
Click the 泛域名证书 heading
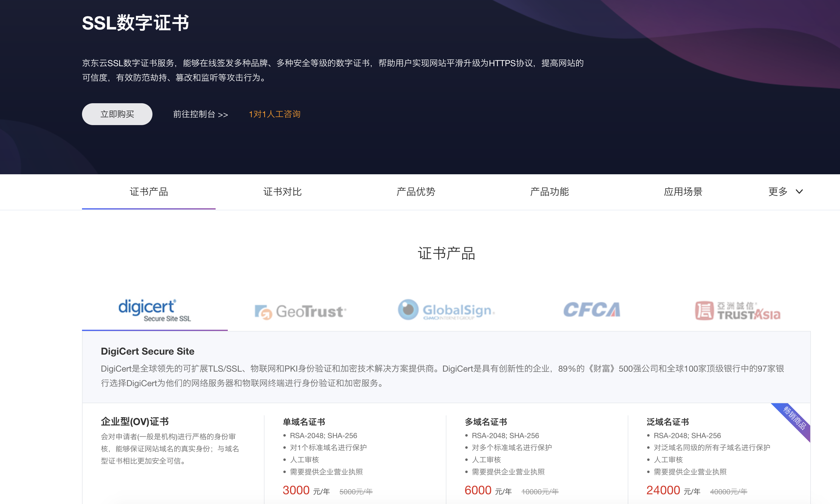(668, 422)
